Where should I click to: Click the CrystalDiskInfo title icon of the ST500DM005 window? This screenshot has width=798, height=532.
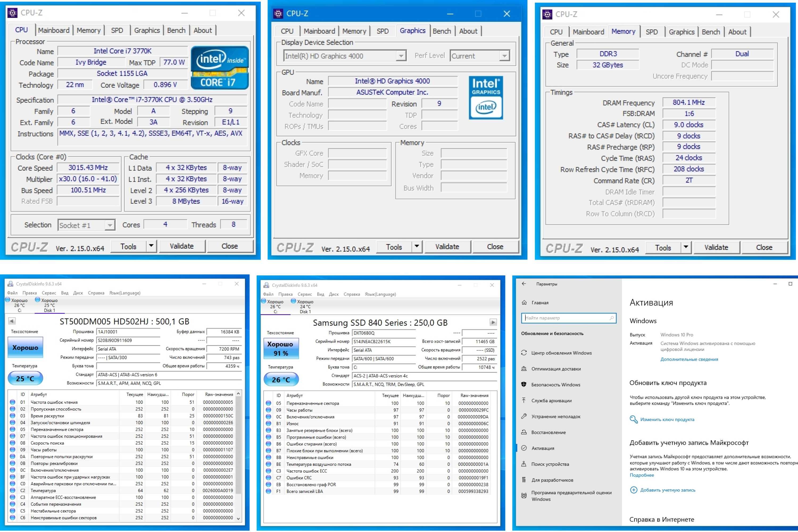tap(11, 284)
